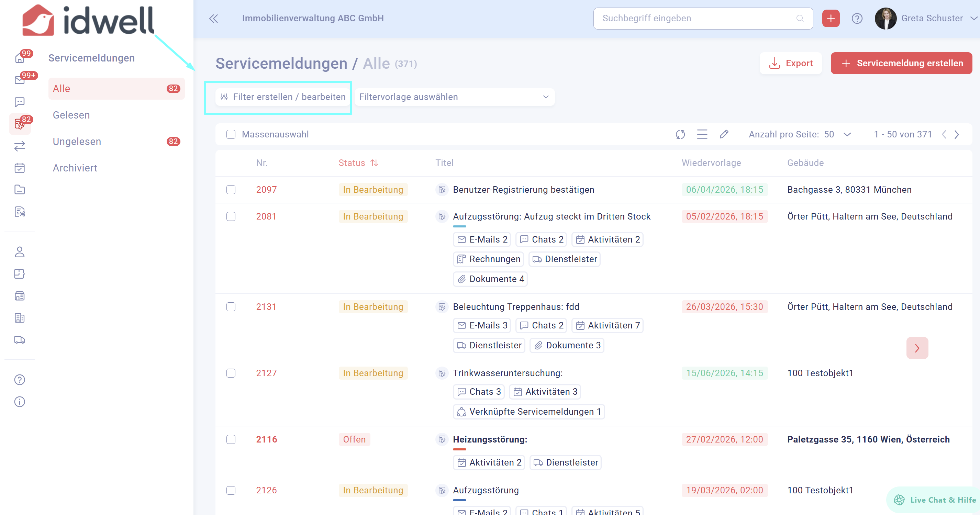
Task: Switch to the Archiviert list
Action: [75, 168]
